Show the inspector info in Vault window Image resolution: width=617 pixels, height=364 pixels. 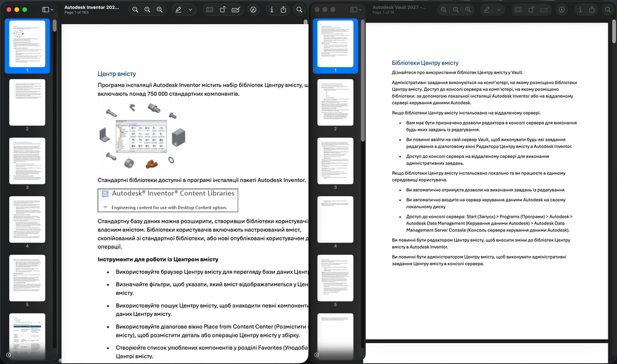(x=580, y=10)
